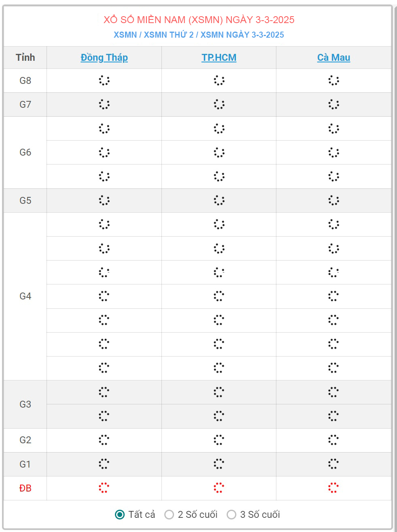Click the Cà Mau G8 loading spinner

333,80
